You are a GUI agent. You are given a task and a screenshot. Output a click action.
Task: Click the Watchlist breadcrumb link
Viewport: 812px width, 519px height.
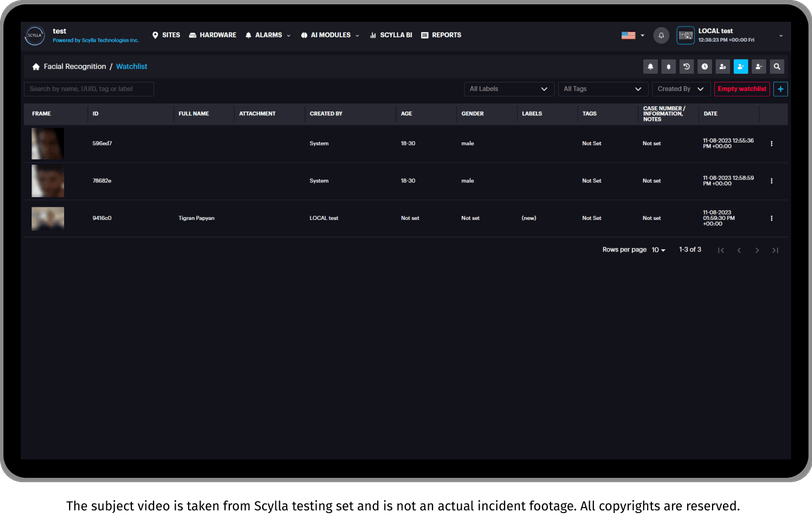click(x=132, y=66)
